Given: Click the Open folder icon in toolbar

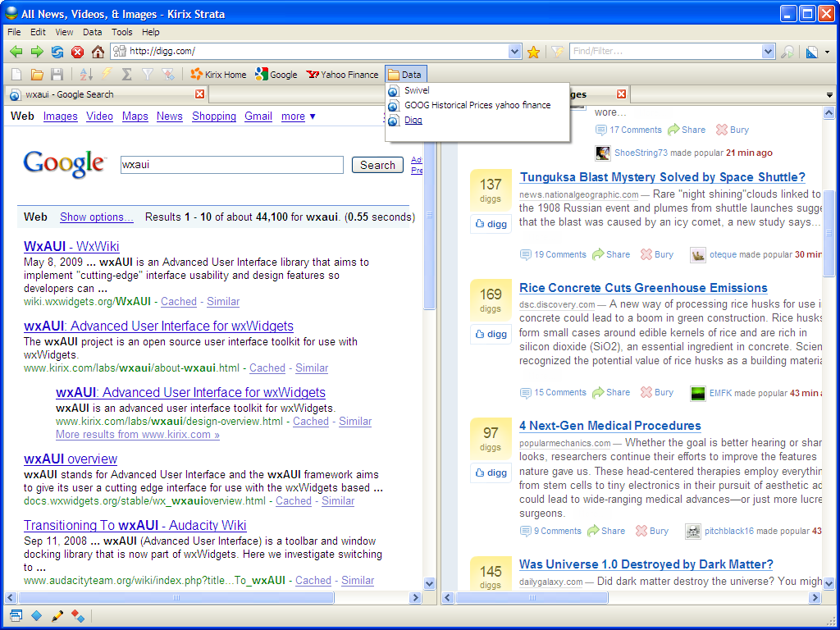Looking at the screenshot, I should coord(37,75).
